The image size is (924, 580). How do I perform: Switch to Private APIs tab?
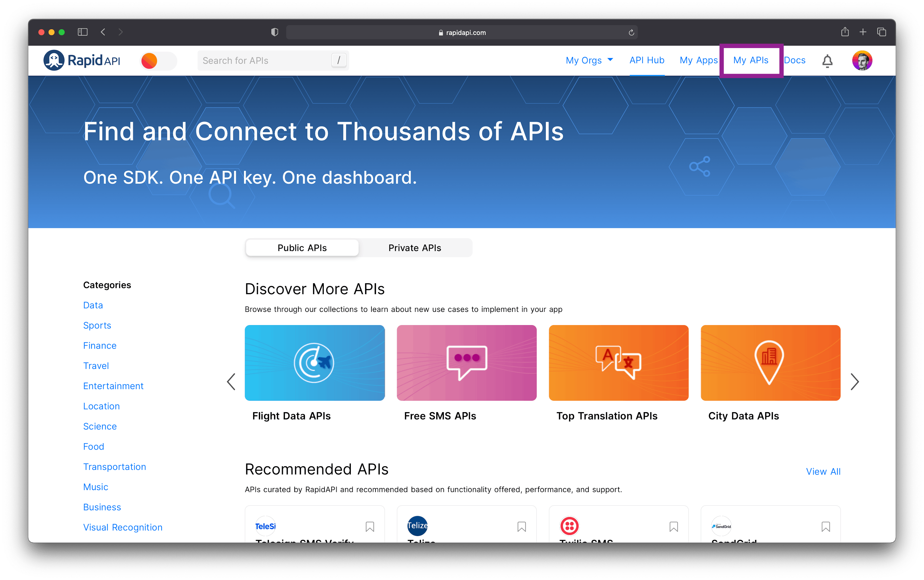[415, 248]
